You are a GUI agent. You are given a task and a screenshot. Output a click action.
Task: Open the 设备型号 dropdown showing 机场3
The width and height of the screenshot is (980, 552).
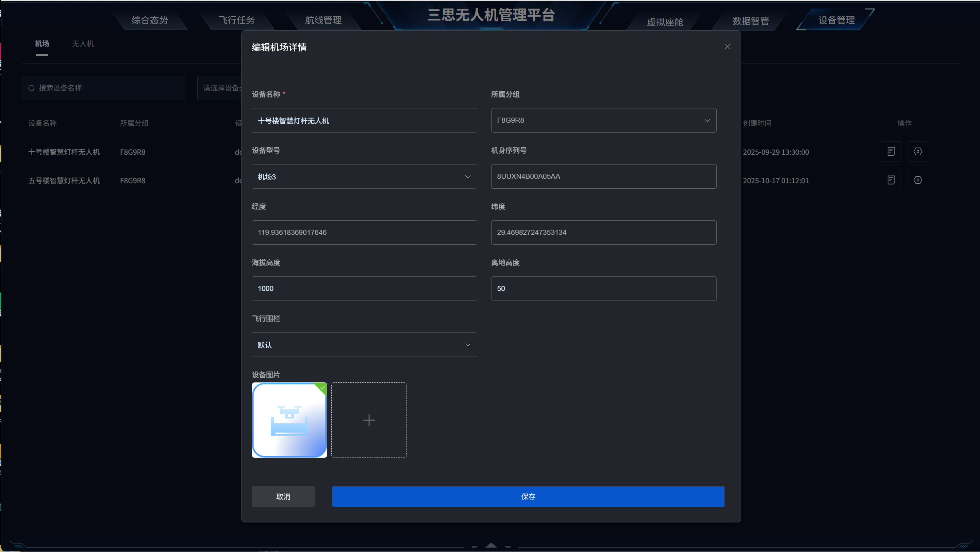click(x=364, y=176)
